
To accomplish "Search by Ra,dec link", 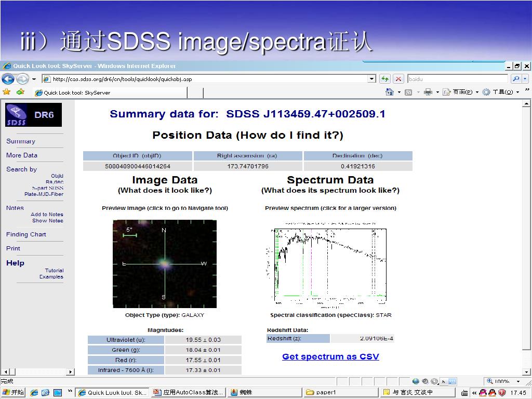I will (54, 182).
